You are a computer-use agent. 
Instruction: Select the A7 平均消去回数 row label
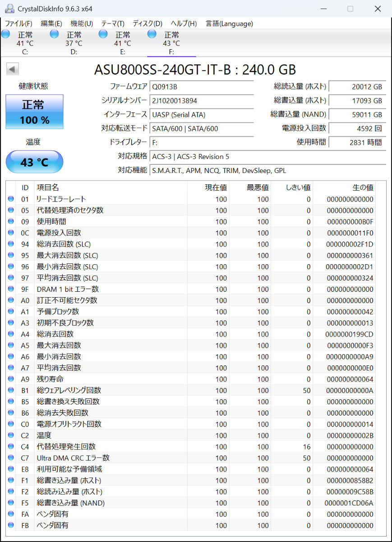[x=59, y=368]
